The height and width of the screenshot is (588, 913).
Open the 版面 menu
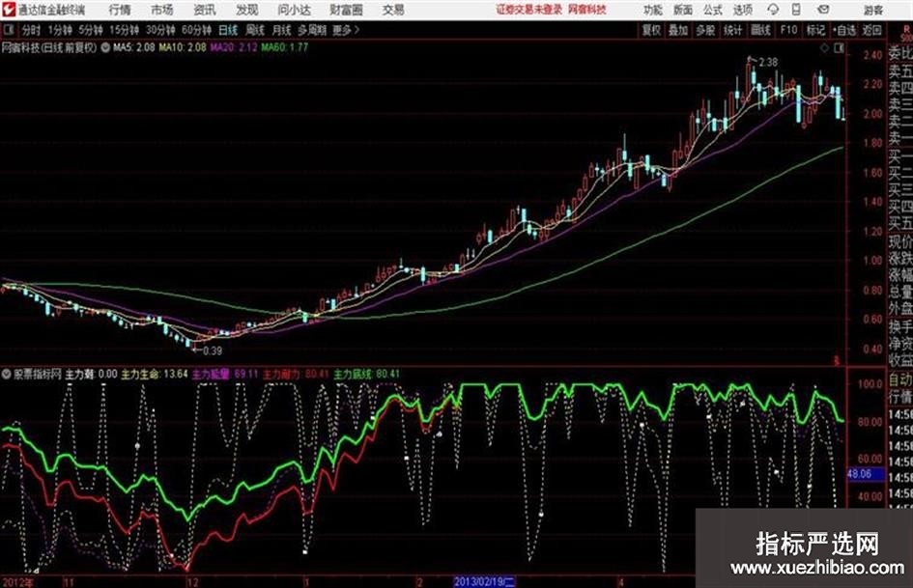683,10
